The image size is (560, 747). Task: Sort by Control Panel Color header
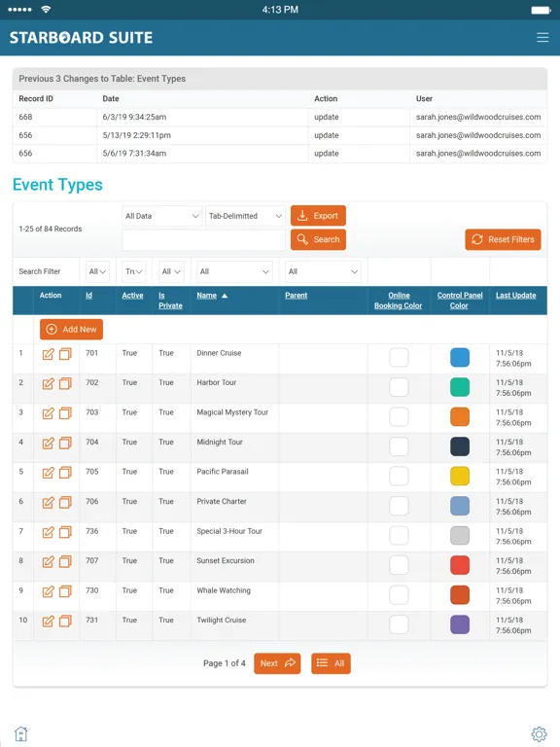(460, 301)
